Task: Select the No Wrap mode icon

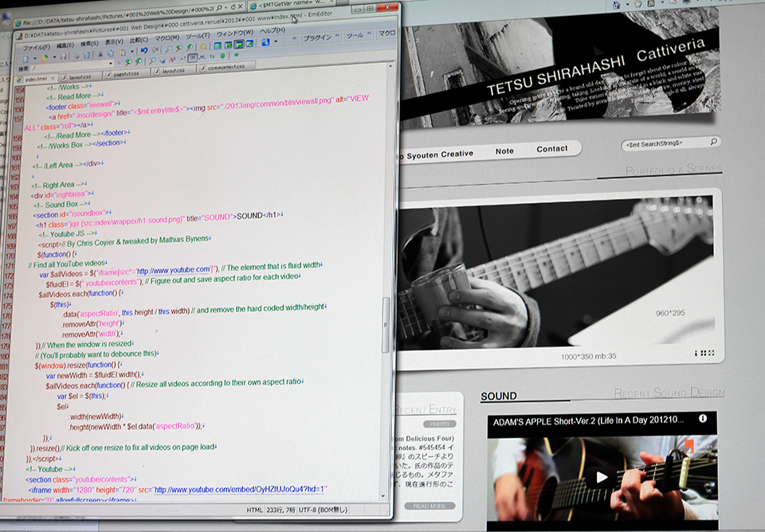Action: (218, 46)
